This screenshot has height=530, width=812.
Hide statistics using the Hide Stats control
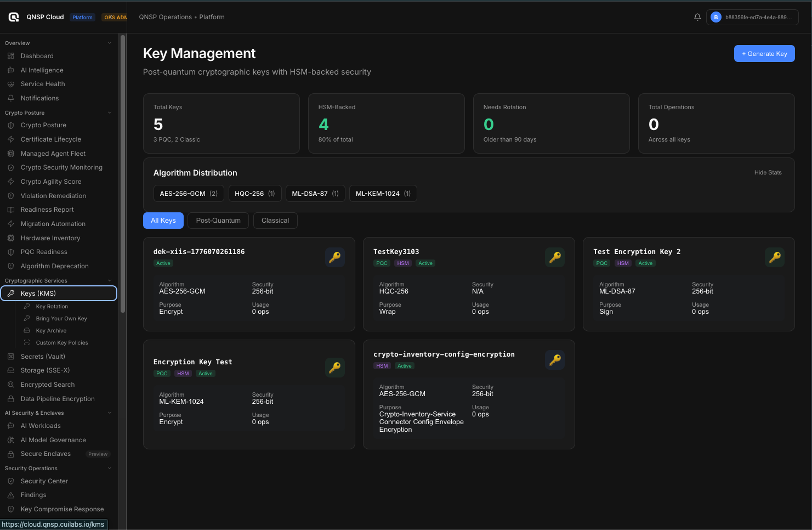(768, 172)
